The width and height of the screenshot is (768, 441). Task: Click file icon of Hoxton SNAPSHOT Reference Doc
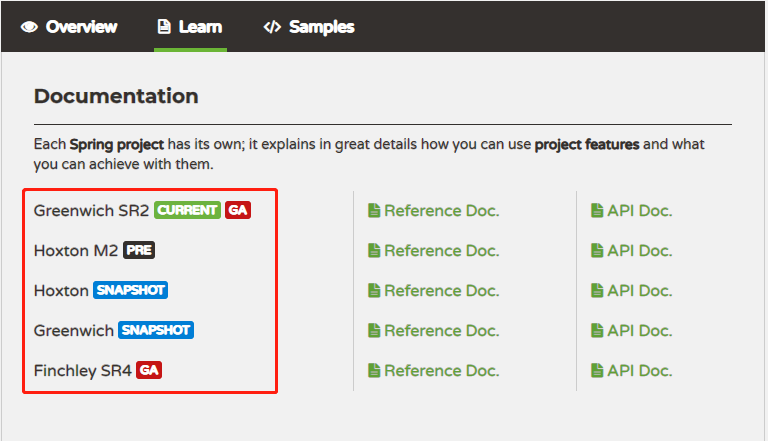[374, 291]
